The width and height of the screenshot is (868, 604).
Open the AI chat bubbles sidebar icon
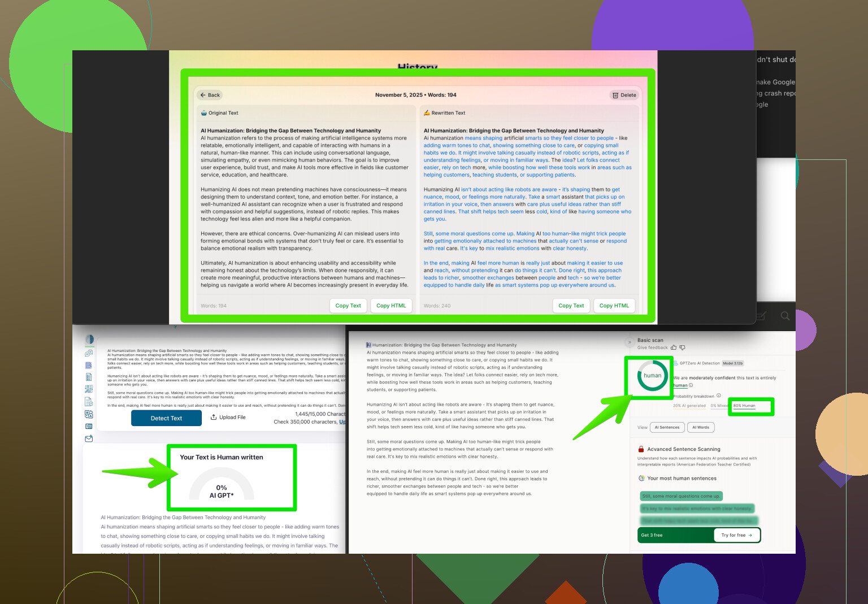coord(89,353)
